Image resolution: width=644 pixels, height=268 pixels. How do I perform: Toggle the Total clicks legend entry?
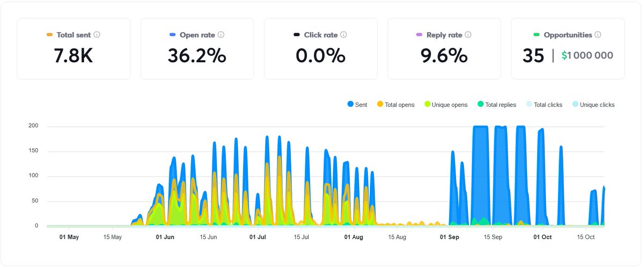tap(544, 105)
